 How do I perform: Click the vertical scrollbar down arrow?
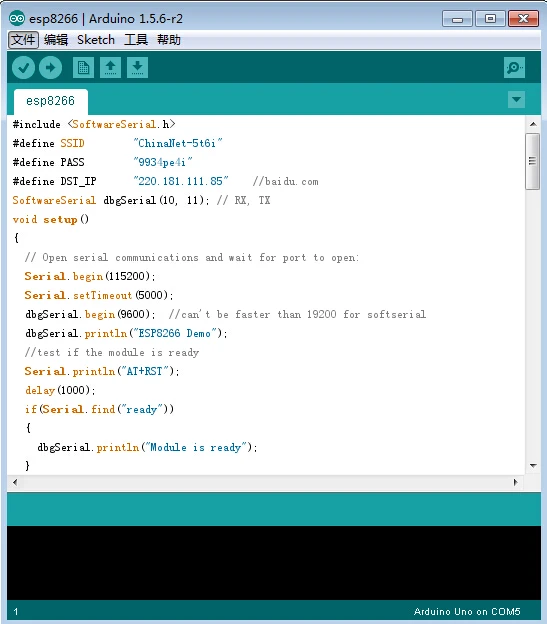pos(533,465)
